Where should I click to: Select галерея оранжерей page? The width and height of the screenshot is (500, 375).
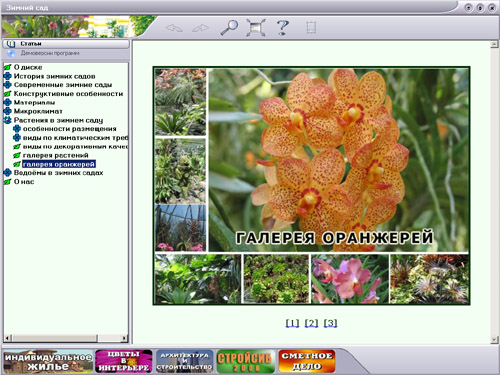pyautogui.click(x=59, y=164)
